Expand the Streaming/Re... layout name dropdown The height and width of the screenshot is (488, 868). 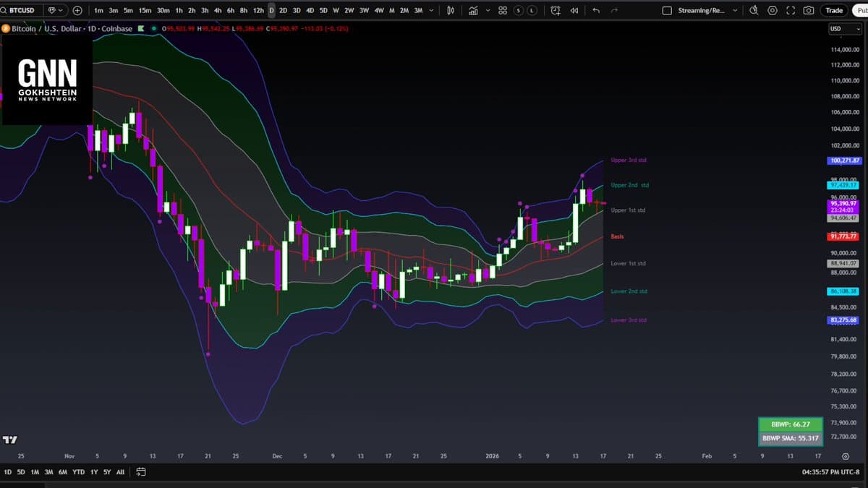(x=735, y=11)
